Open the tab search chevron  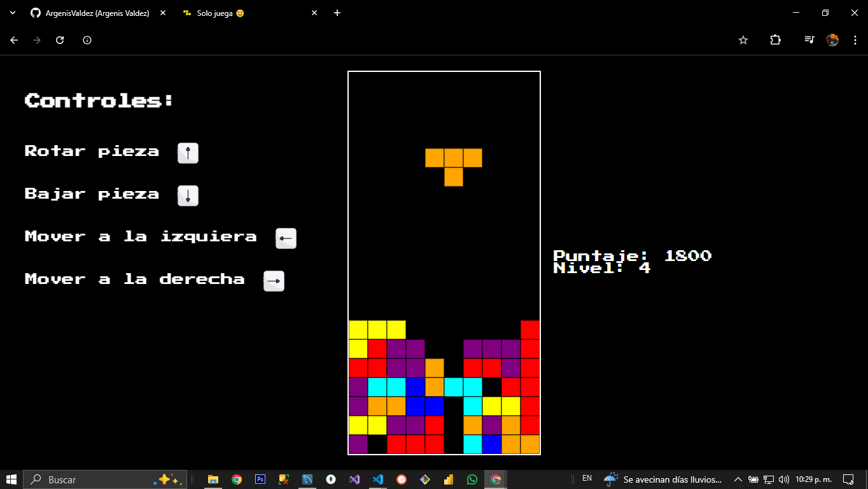point(12,13)
